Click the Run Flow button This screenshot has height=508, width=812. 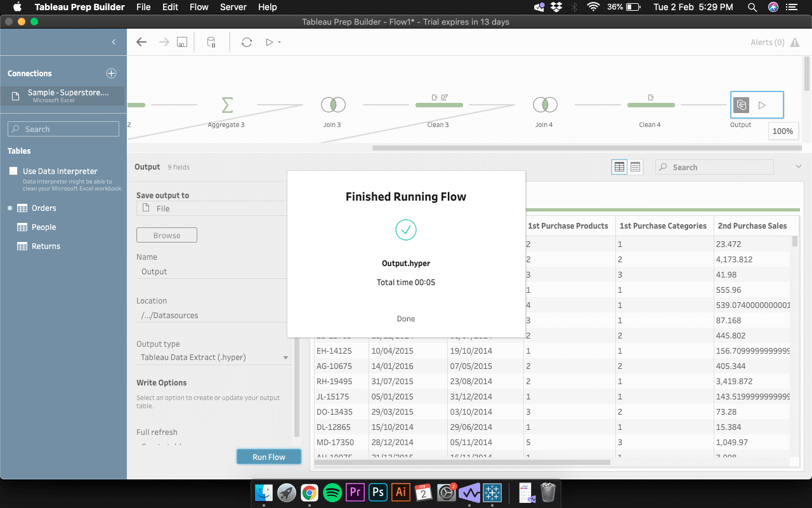pyautogui.click(x=269, y=457)
